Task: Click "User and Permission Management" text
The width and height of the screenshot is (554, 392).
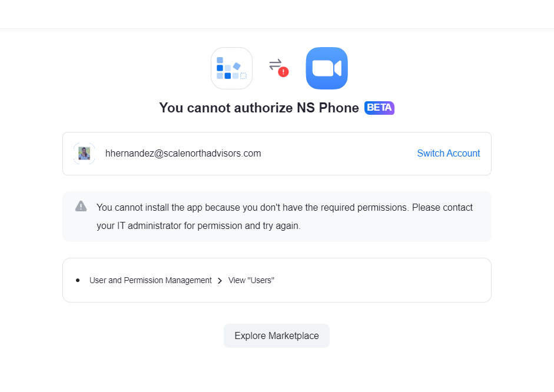Action: tap(151, 280)
